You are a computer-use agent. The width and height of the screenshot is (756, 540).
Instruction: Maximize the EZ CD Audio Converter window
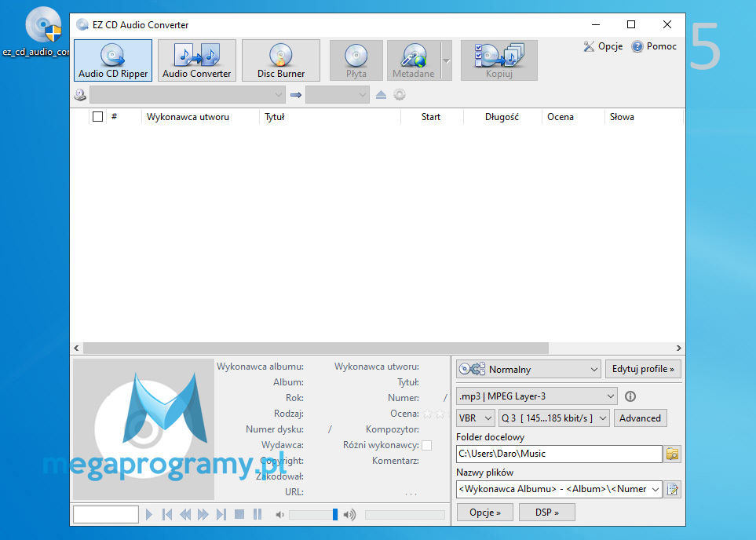point(631,24)
